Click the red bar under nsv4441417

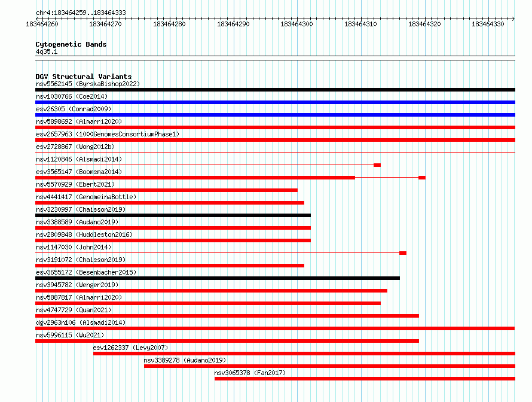pos(170,203)
